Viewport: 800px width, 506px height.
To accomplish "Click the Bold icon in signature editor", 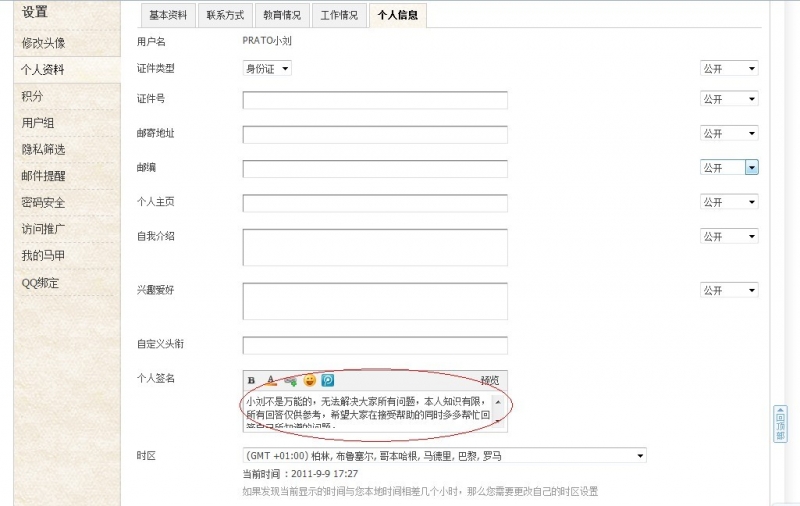I will [251, 380].
